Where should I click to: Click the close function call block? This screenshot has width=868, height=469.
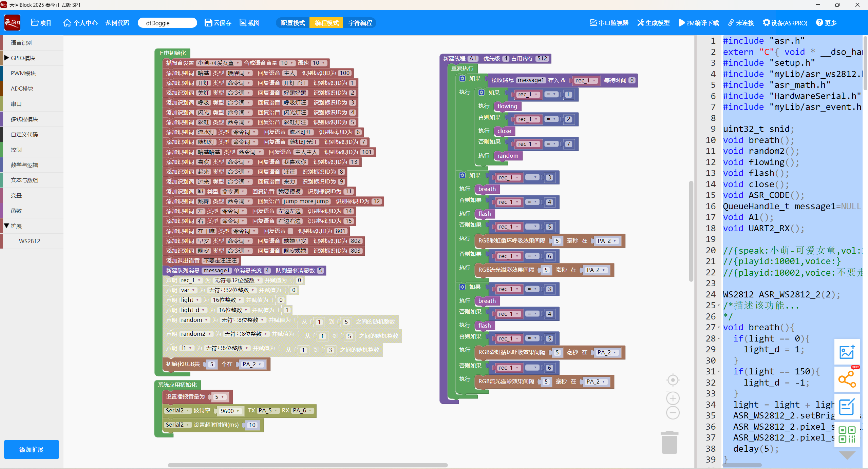[x=504, y=131]
